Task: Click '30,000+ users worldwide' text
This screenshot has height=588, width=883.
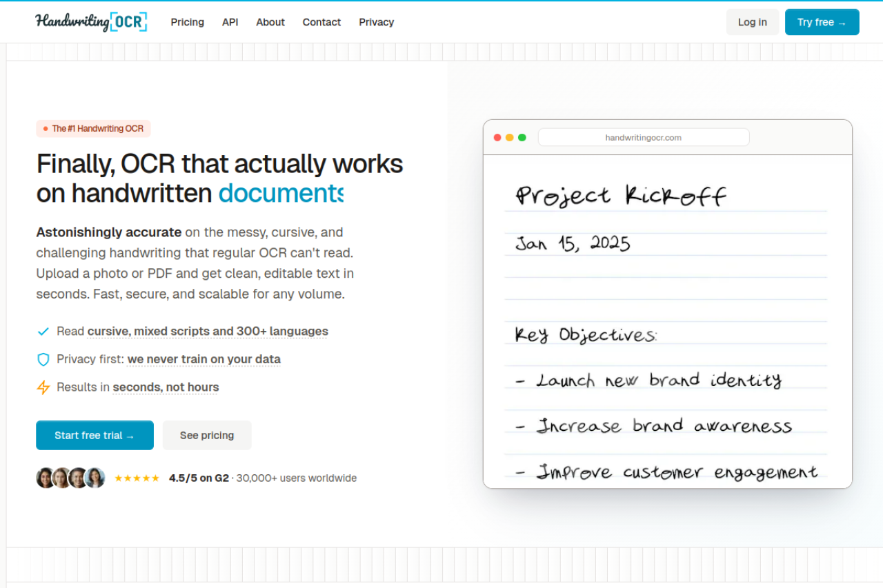Action: click(x=297, y=478)
